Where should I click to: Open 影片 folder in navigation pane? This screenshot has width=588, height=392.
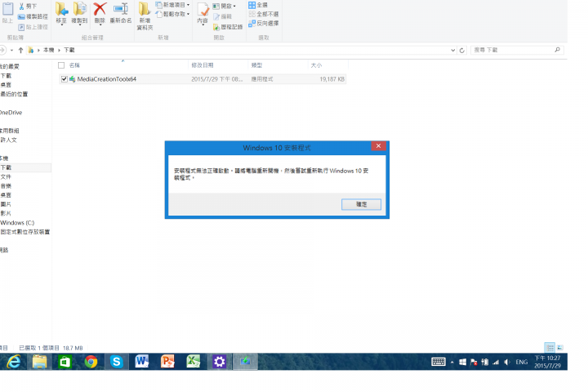[6, 213]
